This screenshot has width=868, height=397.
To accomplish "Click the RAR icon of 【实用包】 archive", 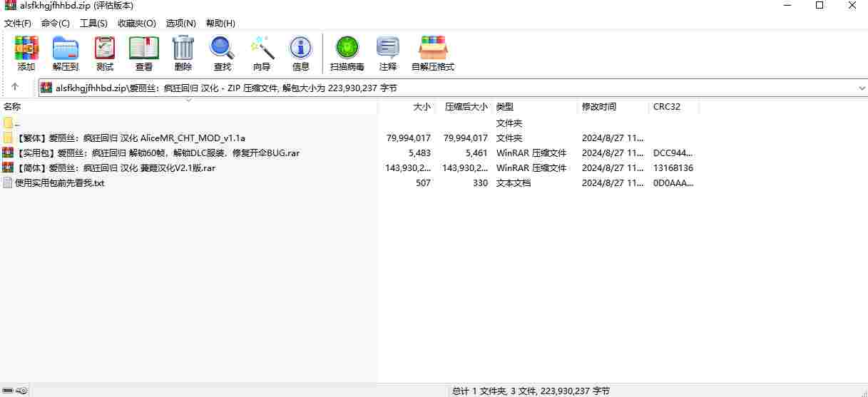I will pos(8,153).
